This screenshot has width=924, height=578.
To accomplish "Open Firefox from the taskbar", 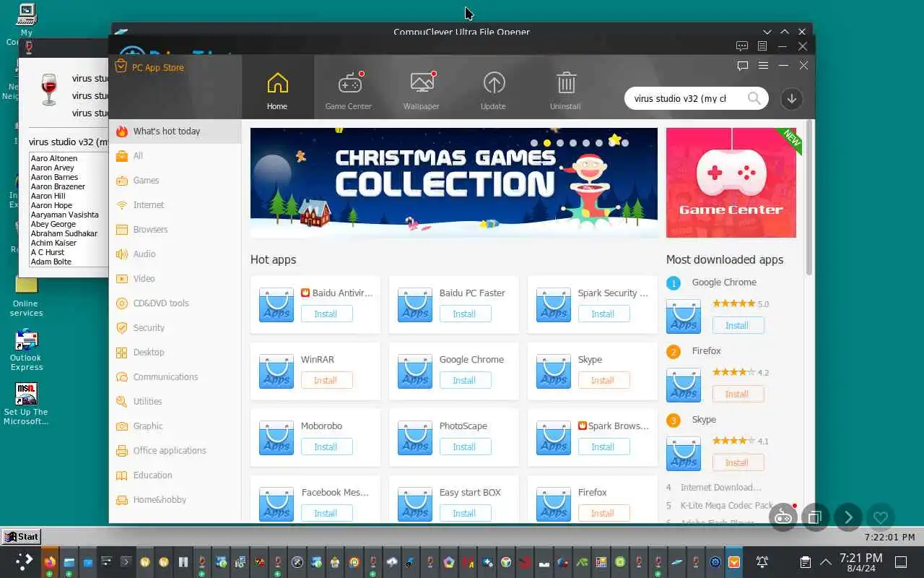I will tap(50, 561).
